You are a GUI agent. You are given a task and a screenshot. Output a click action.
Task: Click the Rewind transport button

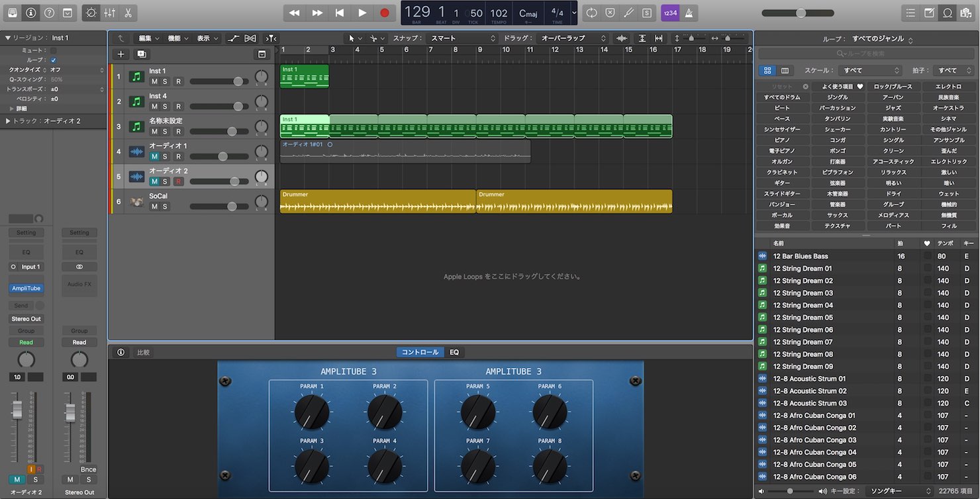point(295,13)
